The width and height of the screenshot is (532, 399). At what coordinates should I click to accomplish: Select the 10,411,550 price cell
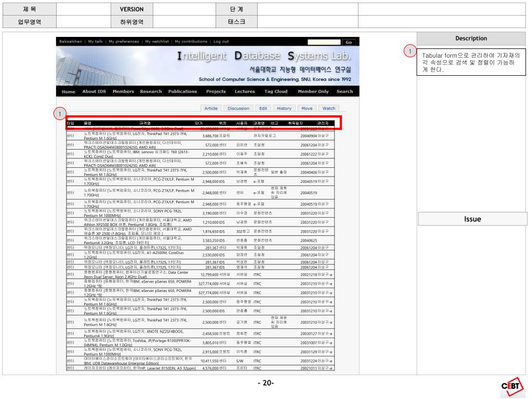pos(209,362)
